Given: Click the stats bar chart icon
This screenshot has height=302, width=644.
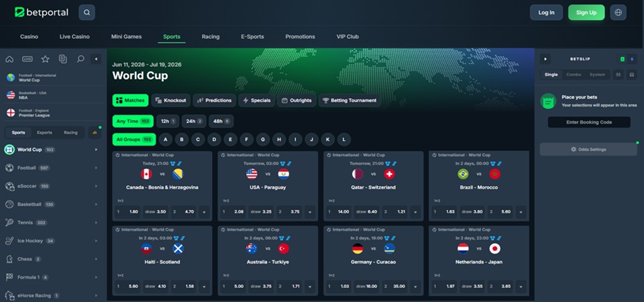Looking at the screenshot, I should (95, 132).
